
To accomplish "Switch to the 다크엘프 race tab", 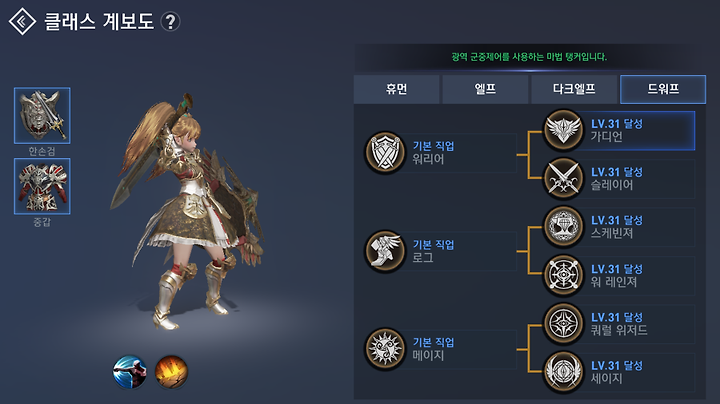I will coord(574,89).
